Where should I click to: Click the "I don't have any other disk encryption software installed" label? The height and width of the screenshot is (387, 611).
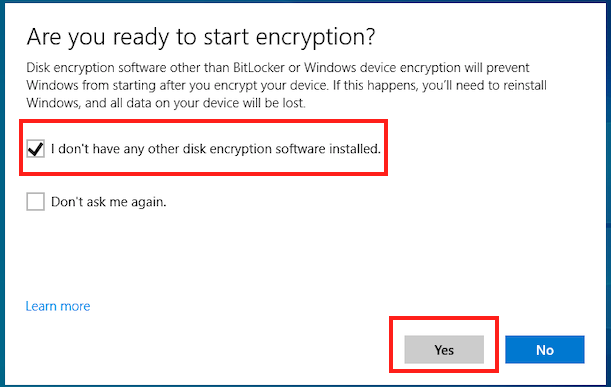(x=216, y=149)
